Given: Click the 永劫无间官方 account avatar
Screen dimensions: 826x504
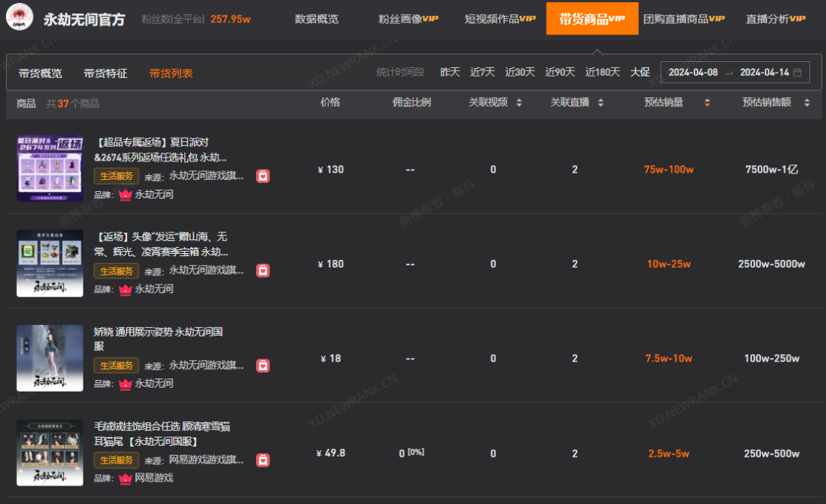Looking at the screenshot, I should point(19,17).
